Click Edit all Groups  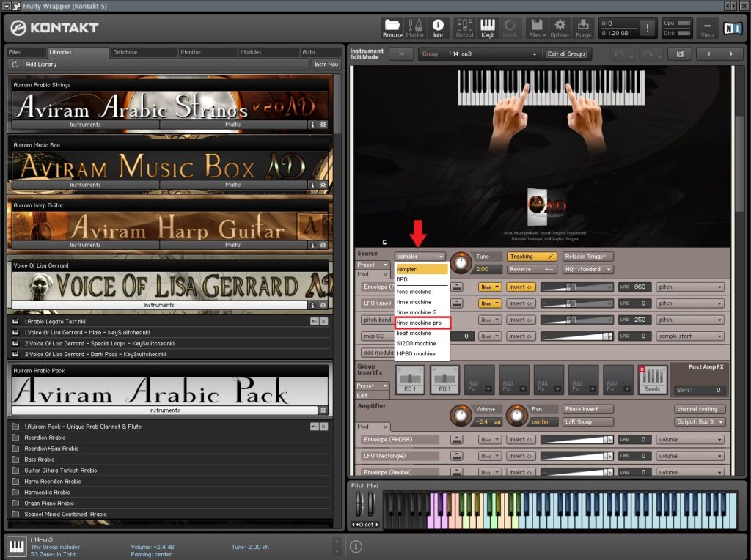click(567, 54)
